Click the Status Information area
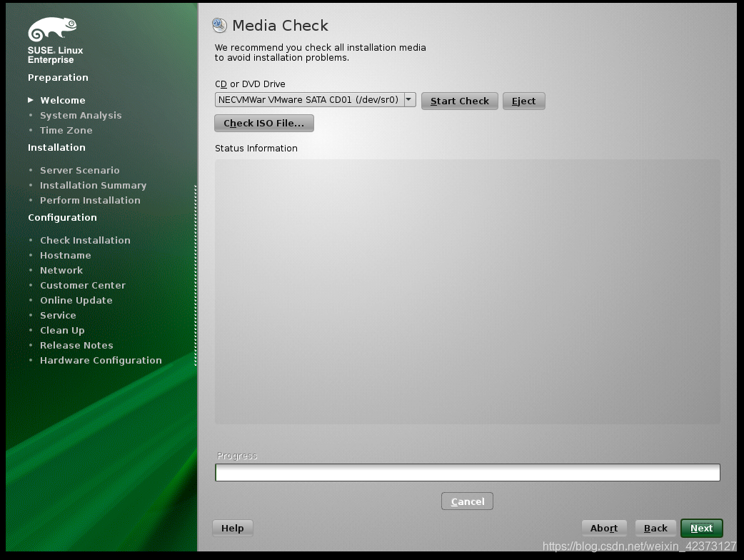The height and width of the screenshot is (560, 744). point(468,291)
